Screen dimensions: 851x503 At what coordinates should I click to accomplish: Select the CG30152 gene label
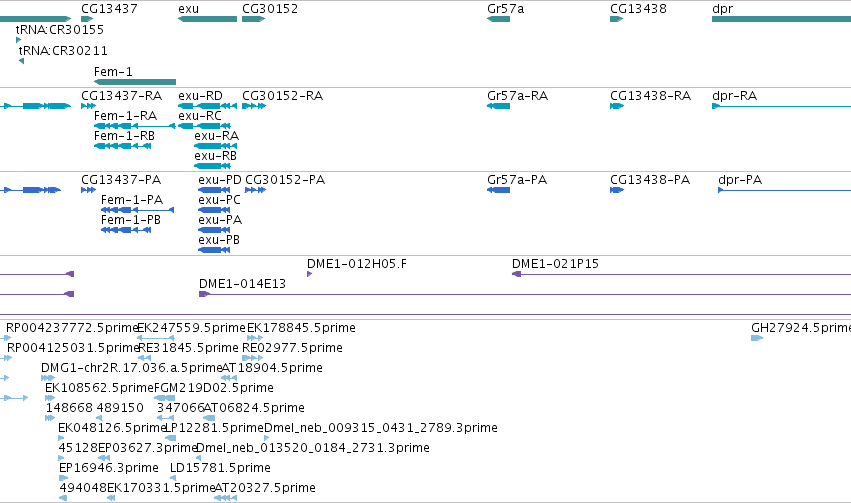click(270, 9)
